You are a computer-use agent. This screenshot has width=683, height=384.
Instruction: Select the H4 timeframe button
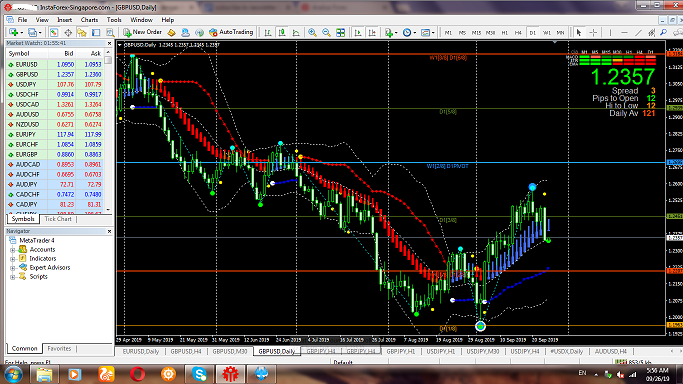[x=518, y=33]
